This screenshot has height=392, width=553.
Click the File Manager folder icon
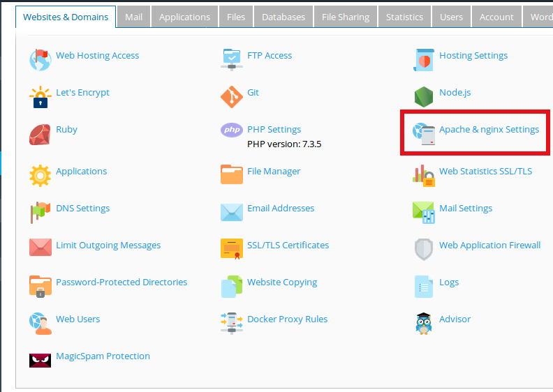coord(232,174)
